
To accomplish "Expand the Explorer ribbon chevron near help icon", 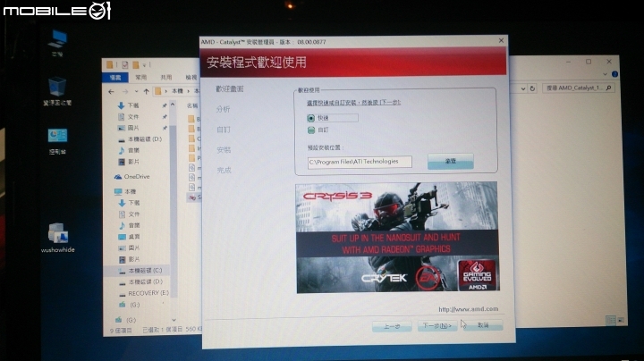I will point(605,74).
